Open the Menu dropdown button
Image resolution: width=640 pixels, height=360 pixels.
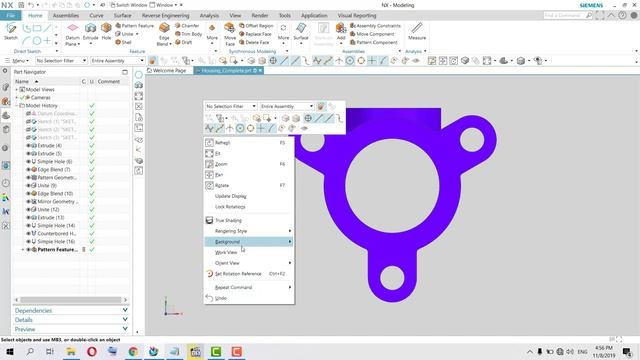click(x=17, y=60)
